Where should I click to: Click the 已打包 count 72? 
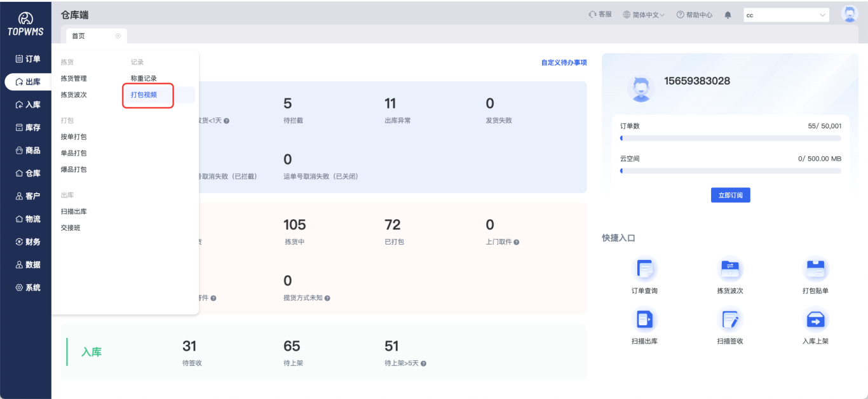(x=393, y=225)
